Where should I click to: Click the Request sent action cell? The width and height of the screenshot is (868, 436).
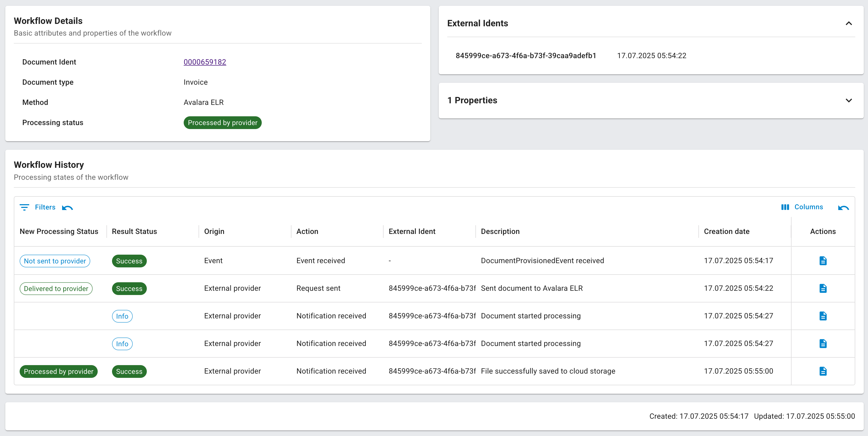tap(319, 288)
